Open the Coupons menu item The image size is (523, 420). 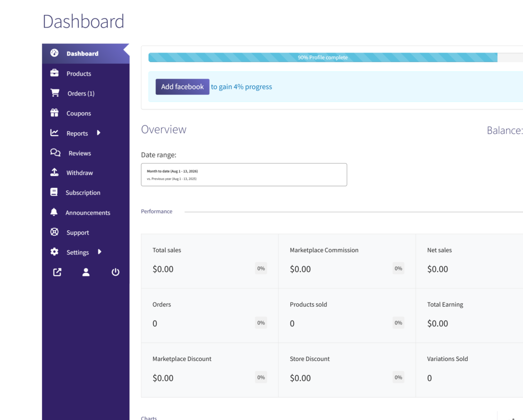coord(86,113)
